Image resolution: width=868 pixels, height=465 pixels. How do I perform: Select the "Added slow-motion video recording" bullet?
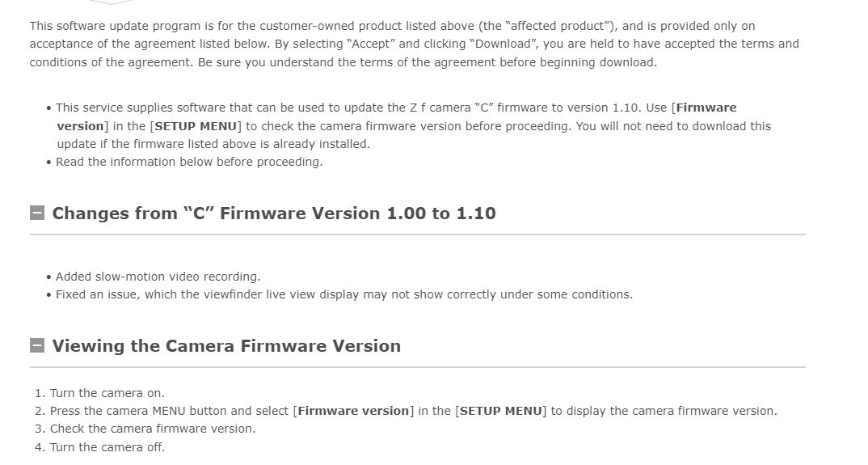(x=158, y=277)
